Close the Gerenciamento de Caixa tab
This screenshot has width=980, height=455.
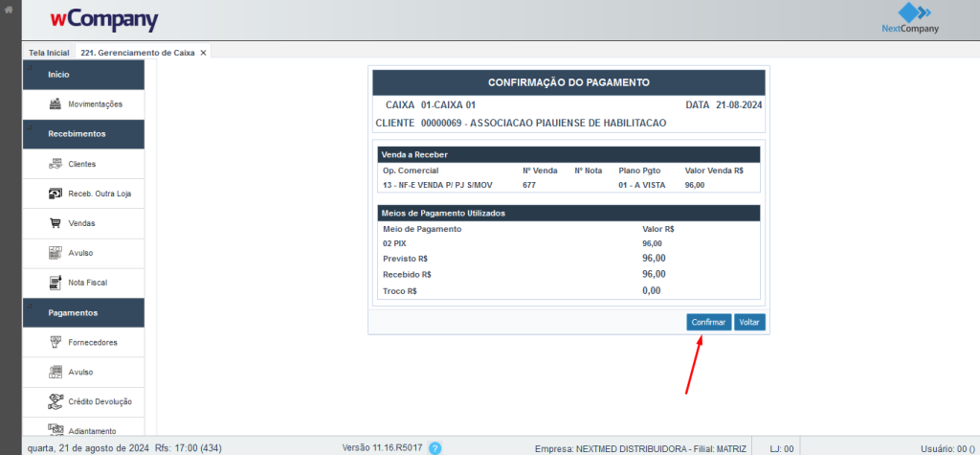[x=203, y=53]
